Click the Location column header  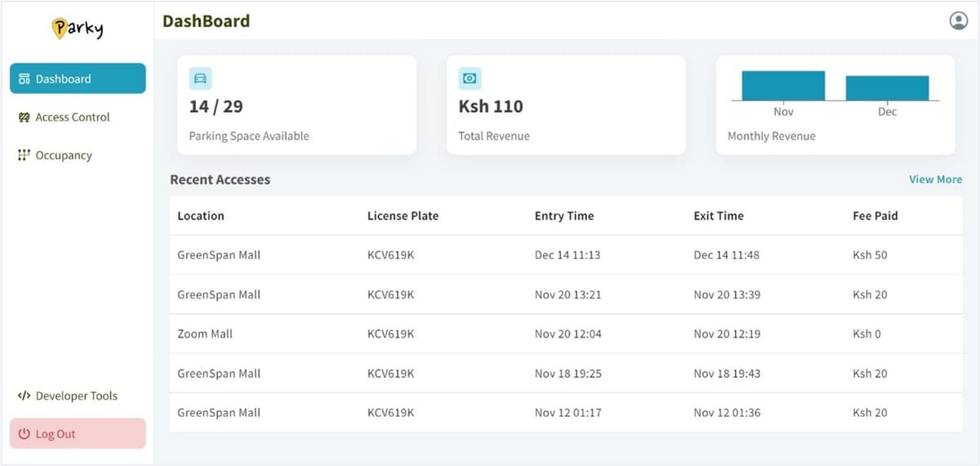pos(201,217)
